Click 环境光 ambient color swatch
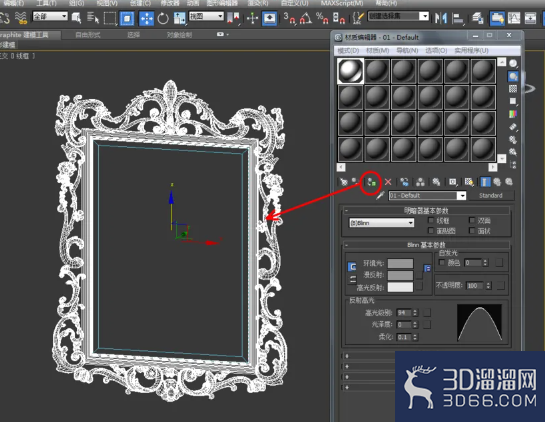 pyautogui.click(x=400, y=263)
